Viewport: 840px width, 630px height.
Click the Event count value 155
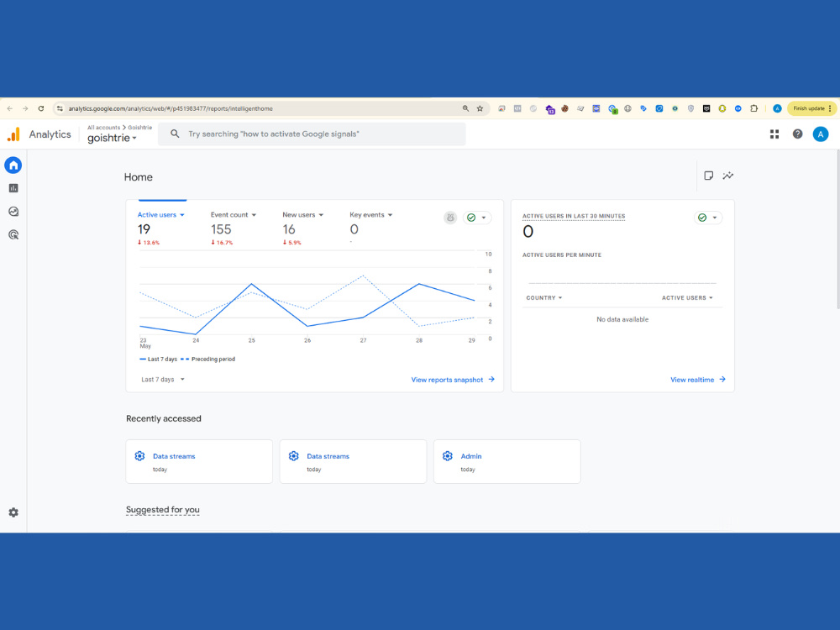point(221,229)
